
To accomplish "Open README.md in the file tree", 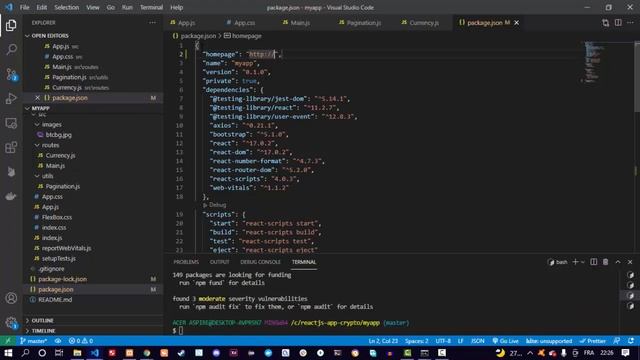I will pos(55,300).
